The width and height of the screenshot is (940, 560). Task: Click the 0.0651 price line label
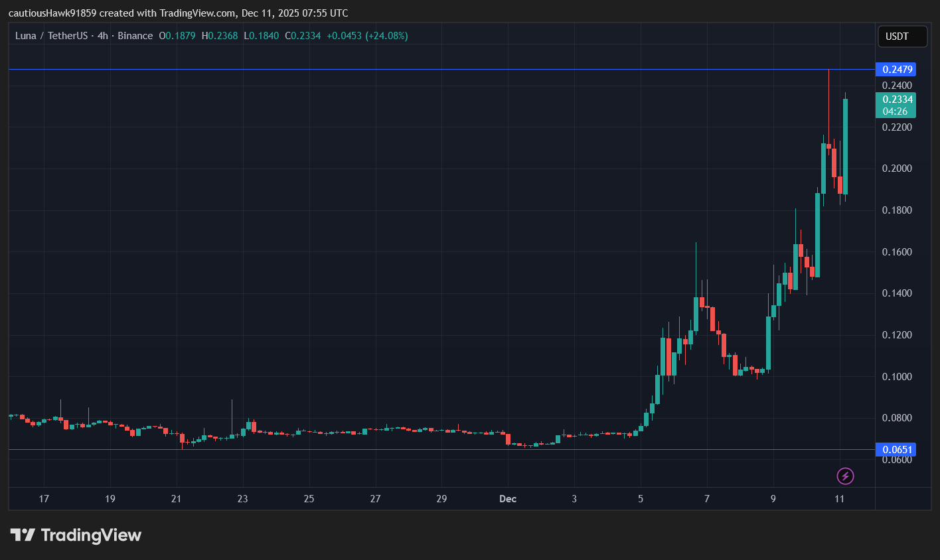pos(896,450)
